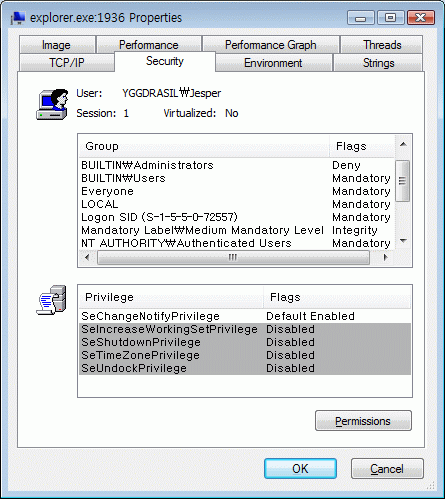The image size is (445, 499).
Task: Select SeTimeZonePrivilege row
Action: [x=245, y=355]
